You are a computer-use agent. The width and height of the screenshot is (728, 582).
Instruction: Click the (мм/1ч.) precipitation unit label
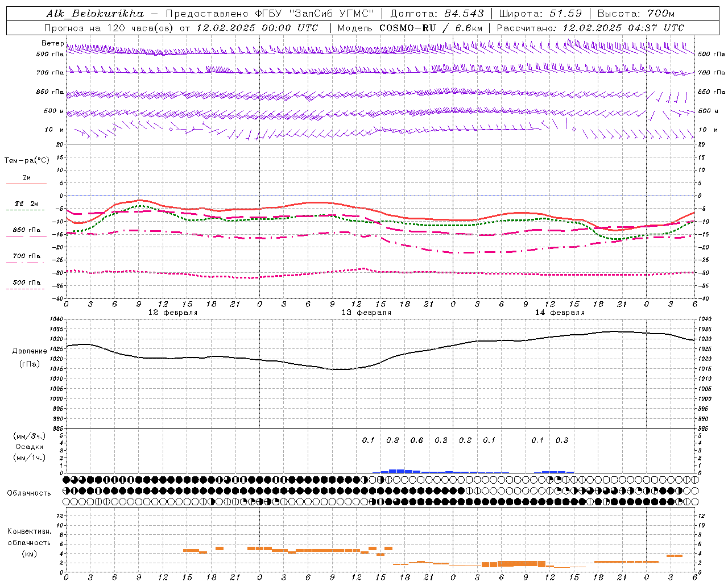tap(30, 458)
